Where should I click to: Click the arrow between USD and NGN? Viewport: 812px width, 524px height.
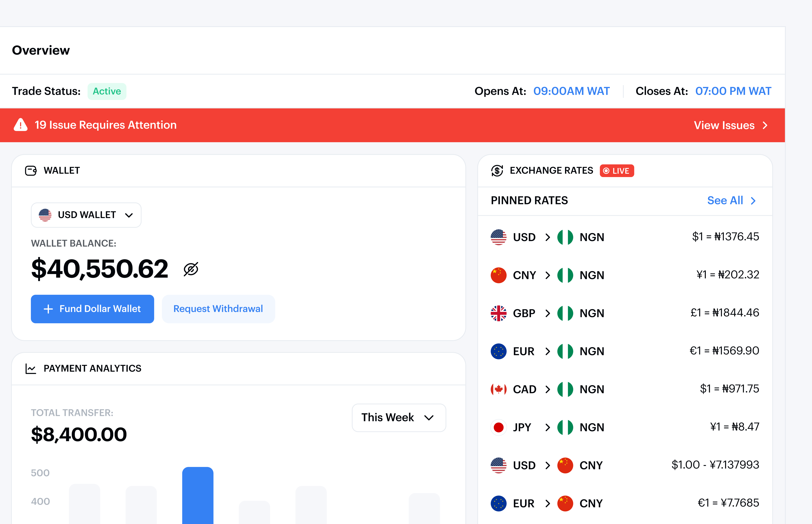547,237
